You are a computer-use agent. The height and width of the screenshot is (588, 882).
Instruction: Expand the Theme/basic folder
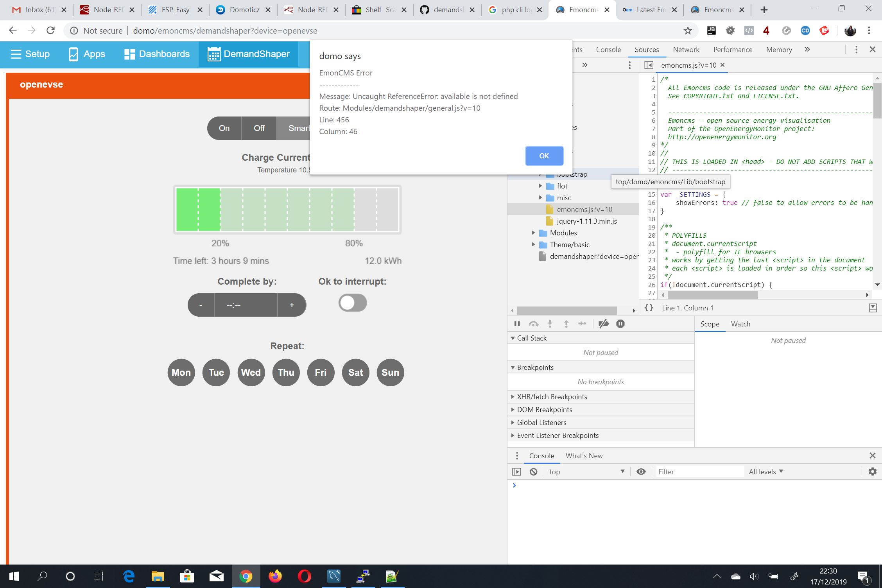tap(533, 244)
